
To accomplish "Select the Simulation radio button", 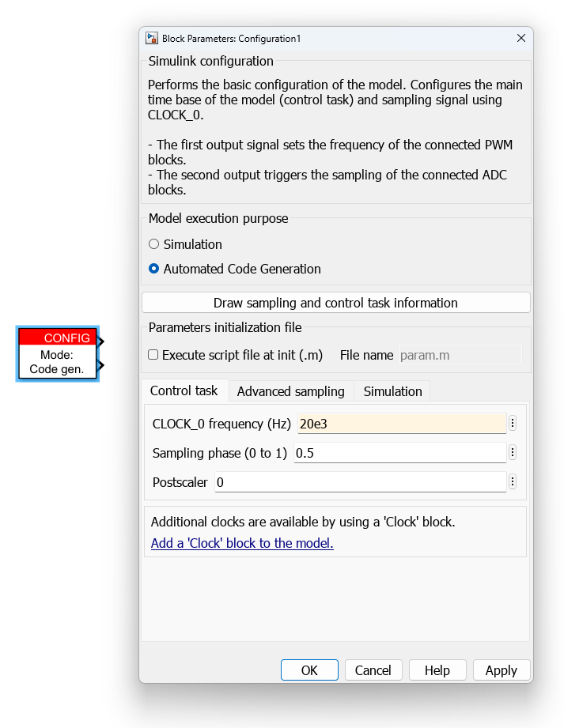I will tap(153, 244).
